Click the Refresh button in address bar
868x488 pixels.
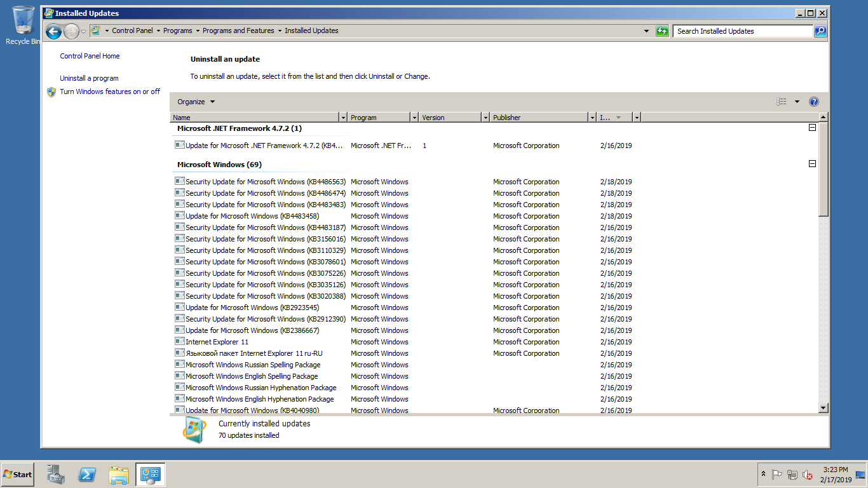pos(662,31)
